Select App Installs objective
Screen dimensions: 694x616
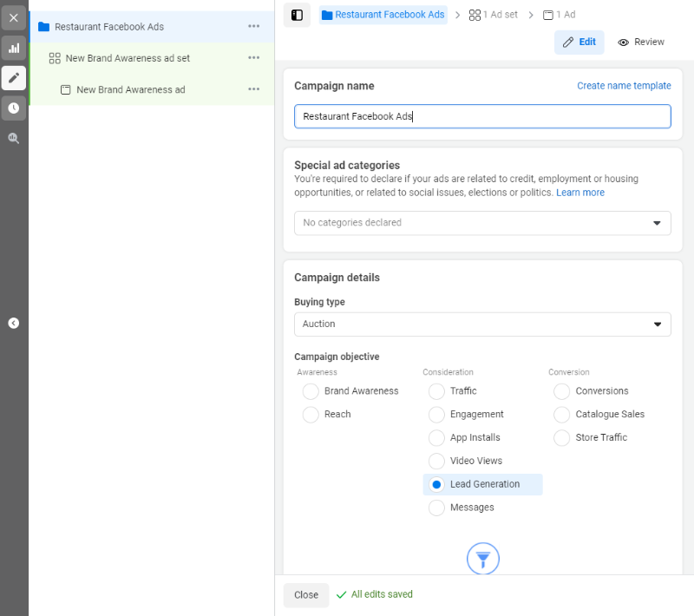tap(436, 437)
